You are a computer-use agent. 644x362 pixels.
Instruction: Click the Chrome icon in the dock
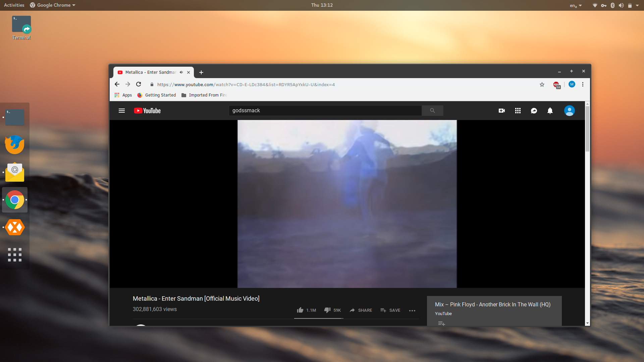tap(15, 200)
